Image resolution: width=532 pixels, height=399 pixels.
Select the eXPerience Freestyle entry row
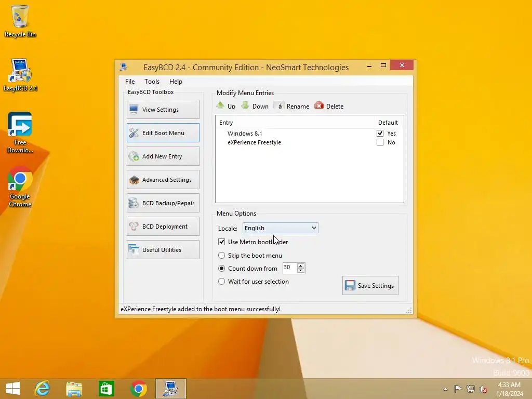(310, 142)
